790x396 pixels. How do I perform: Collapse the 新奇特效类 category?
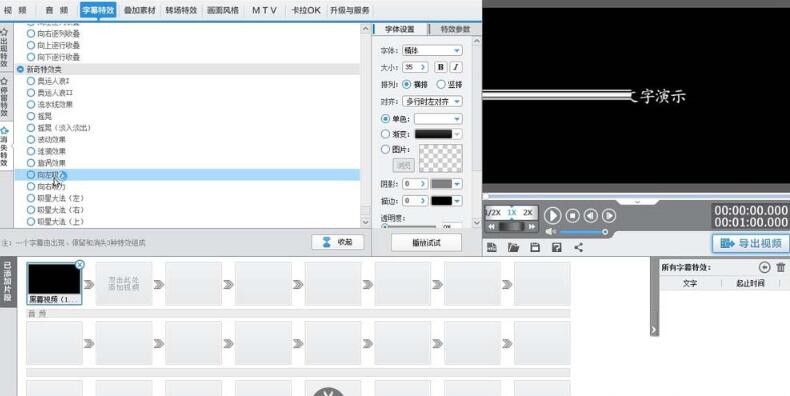point(21,69)
